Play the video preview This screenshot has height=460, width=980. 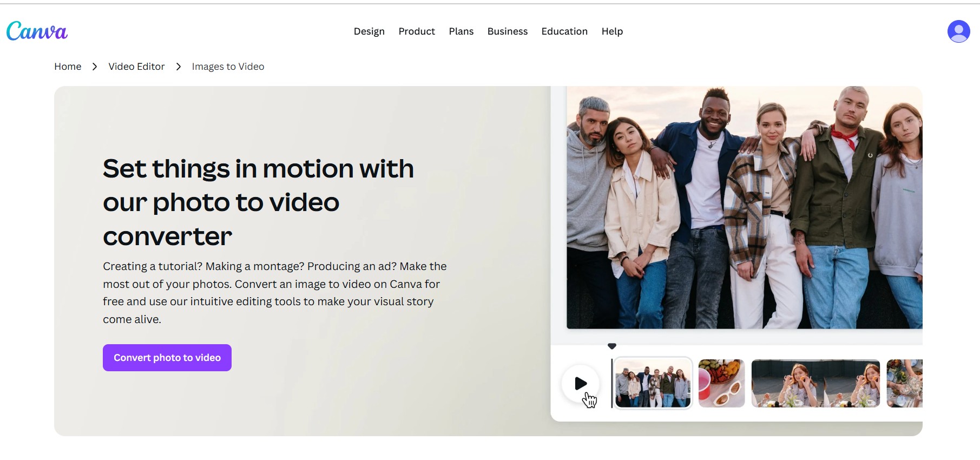580,384
